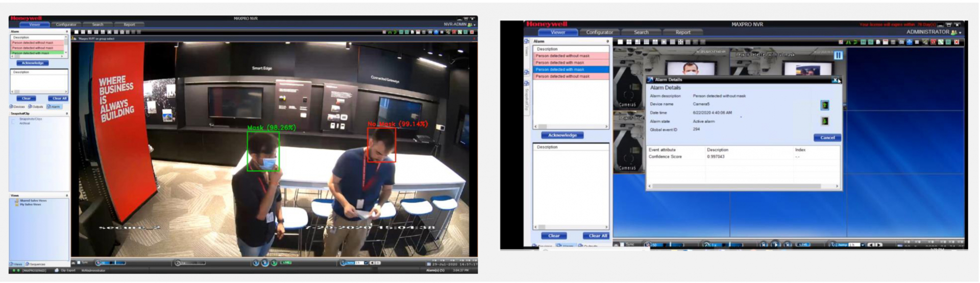Select the Viewer tab in the right window
Viewport: 980px width, 283px height.
pos(558,32)
